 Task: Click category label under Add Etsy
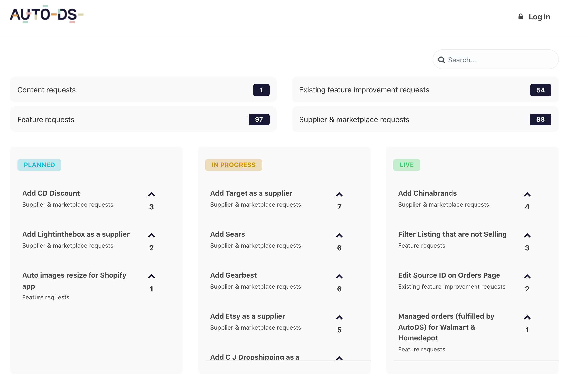(256, 328)
